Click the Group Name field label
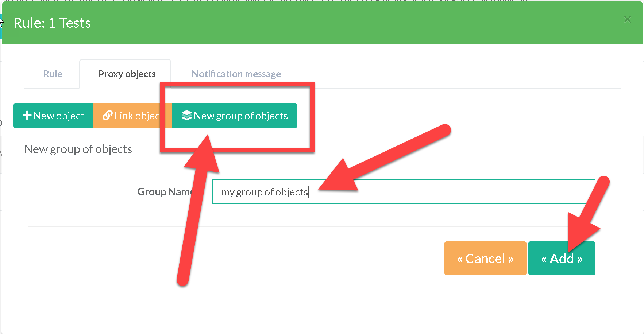644x334 pixels. click(x=164, y=192)
